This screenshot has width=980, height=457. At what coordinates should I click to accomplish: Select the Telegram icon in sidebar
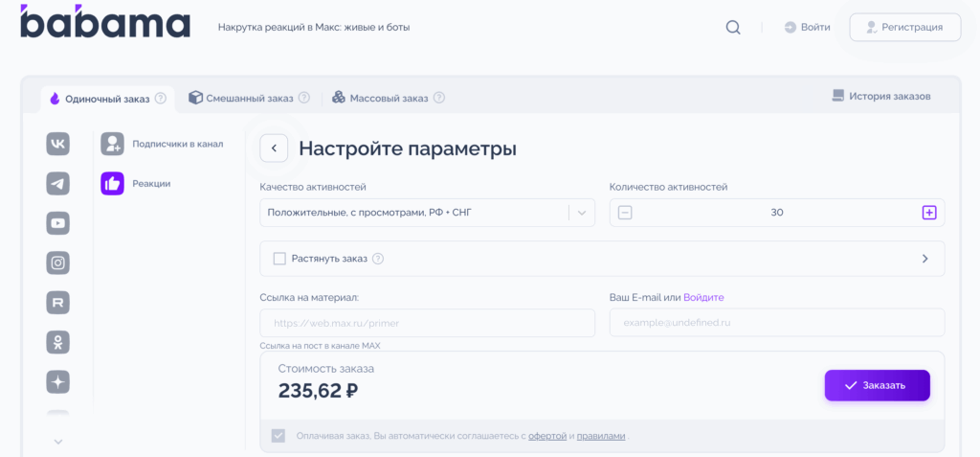[x=58, y=183]
